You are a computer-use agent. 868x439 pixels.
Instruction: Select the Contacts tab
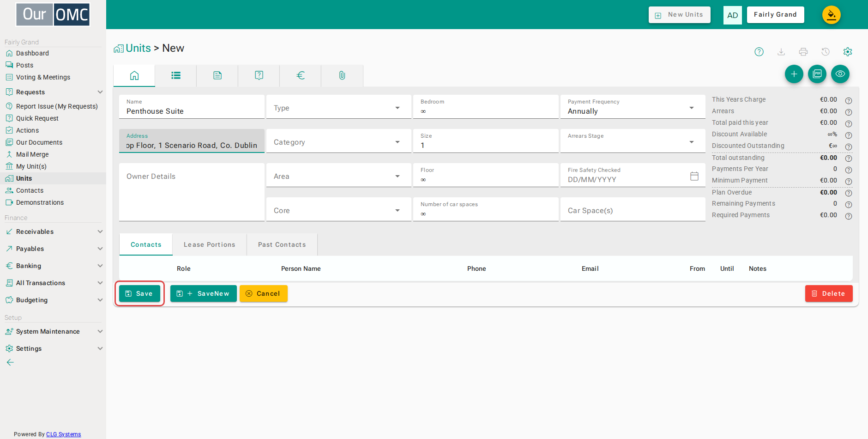coord(146,244)
